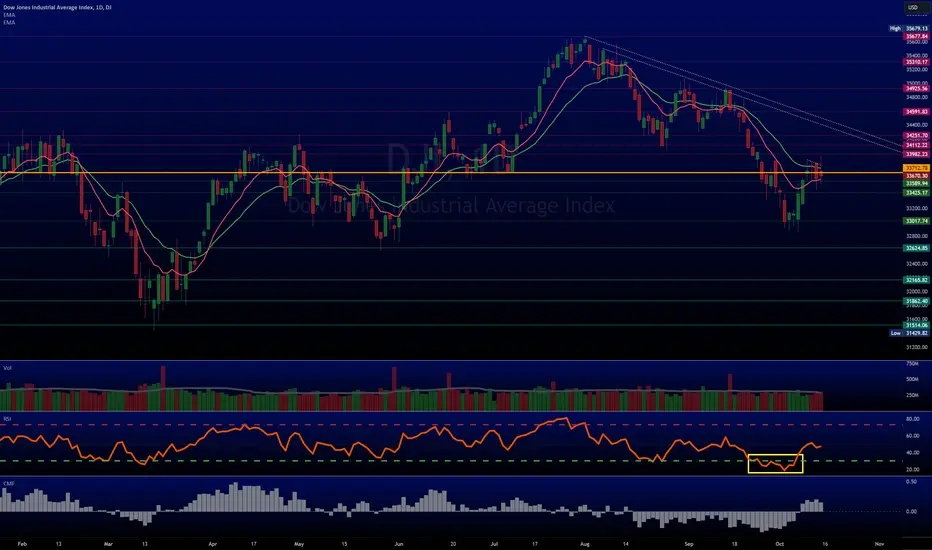Click the Sep date on time axis

[689, 544]
